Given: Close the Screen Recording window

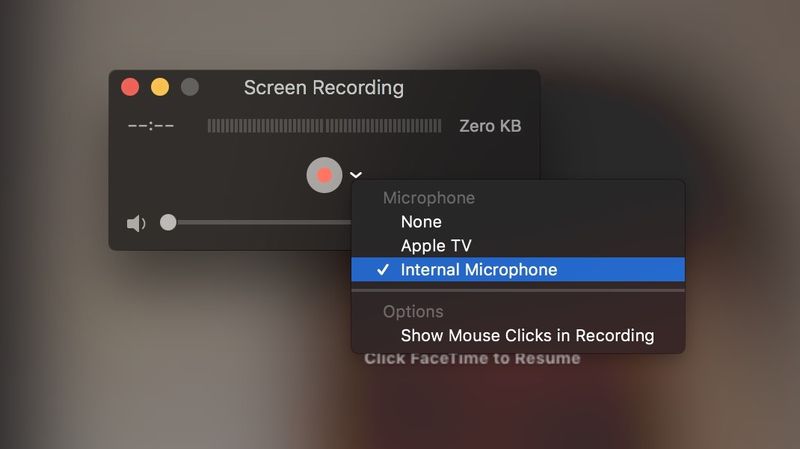Looking at the screenshot, I should [130, 87].
